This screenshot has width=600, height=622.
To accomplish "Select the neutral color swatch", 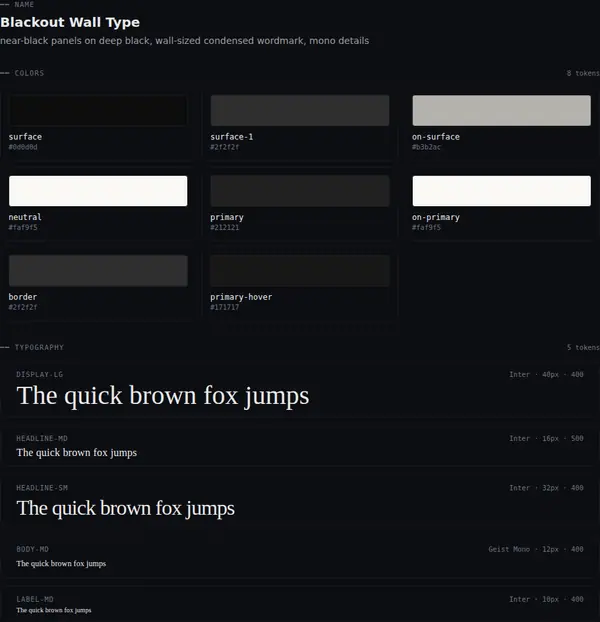I will pos(98,191).
